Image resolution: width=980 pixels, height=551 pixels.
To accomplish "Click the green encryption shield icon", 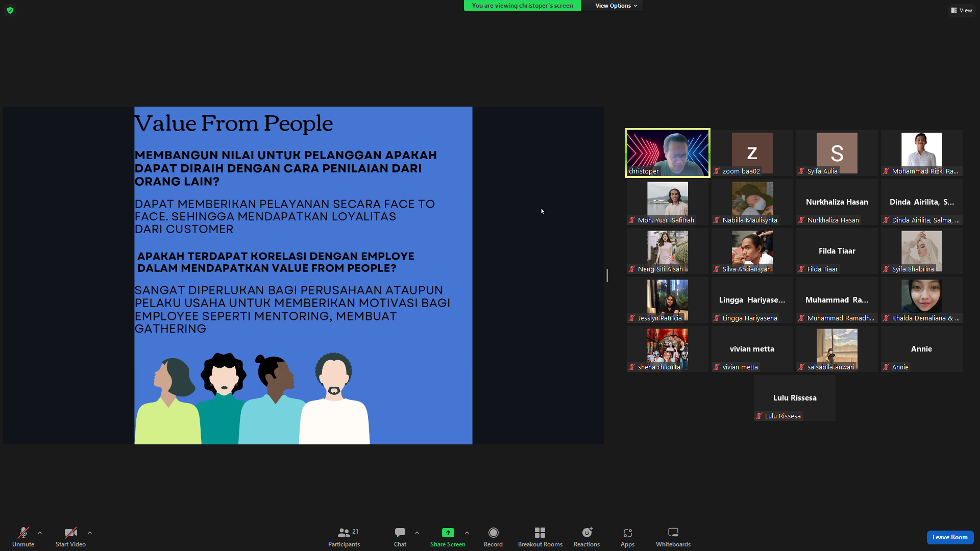I will pos(10,10).
